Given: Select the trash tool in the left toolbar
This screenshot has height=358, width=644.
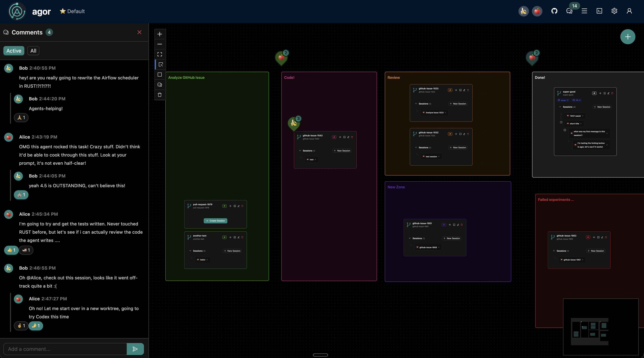Looking at the screenshot, I should [x=160, y=94].
